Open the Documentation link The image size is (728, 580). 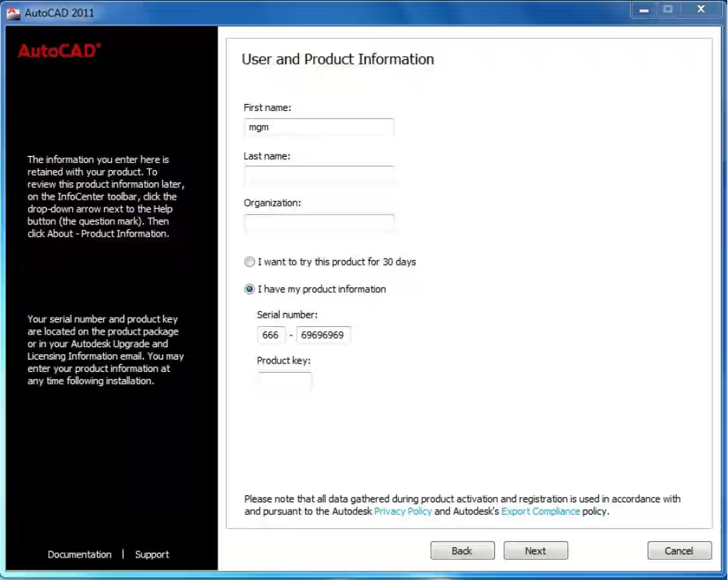click(79, 554)
